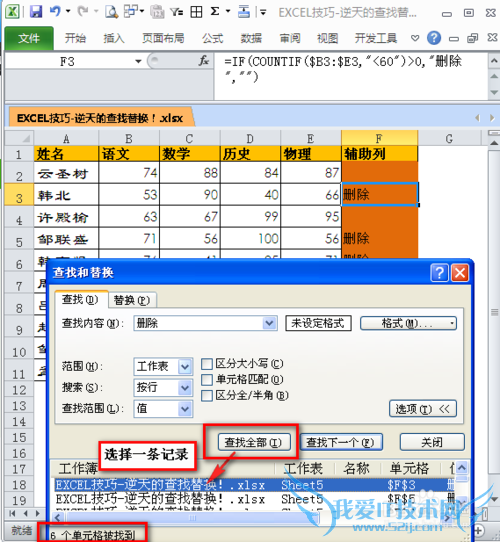The height and width of the screenshot is (542, 500).
Task: Click the 选项 collapse button
Action: pos(423,409)
